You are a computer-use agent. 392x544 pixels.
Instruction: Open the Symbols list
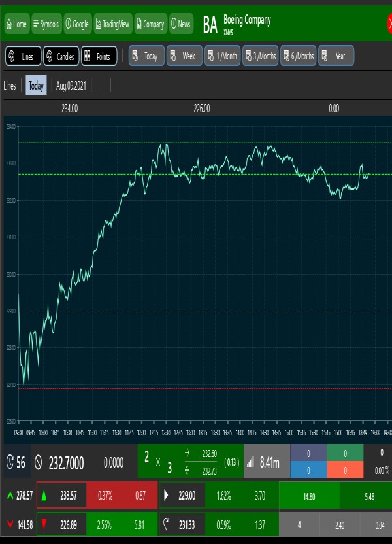coord(45,24)
